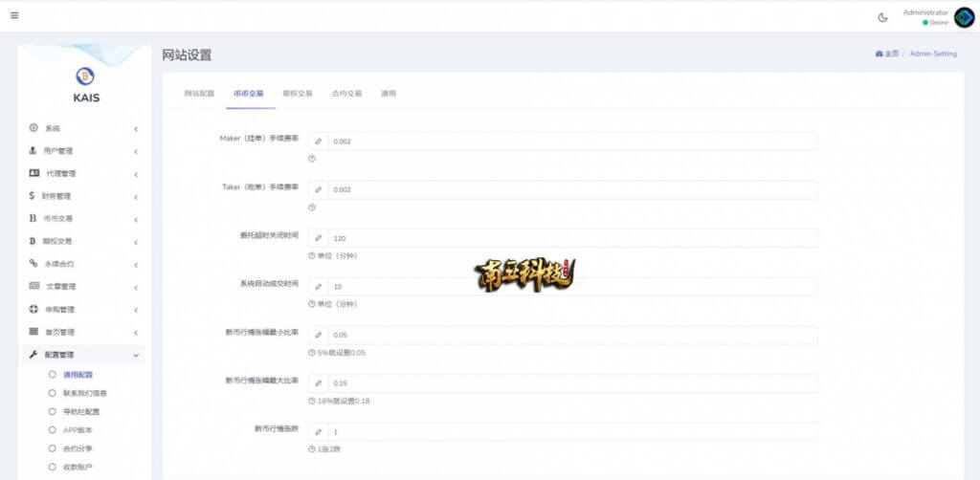The width and height of the screenshot is (980, 480).
Task: Open the 期权交易 settings tab
Action: point(298,94)
